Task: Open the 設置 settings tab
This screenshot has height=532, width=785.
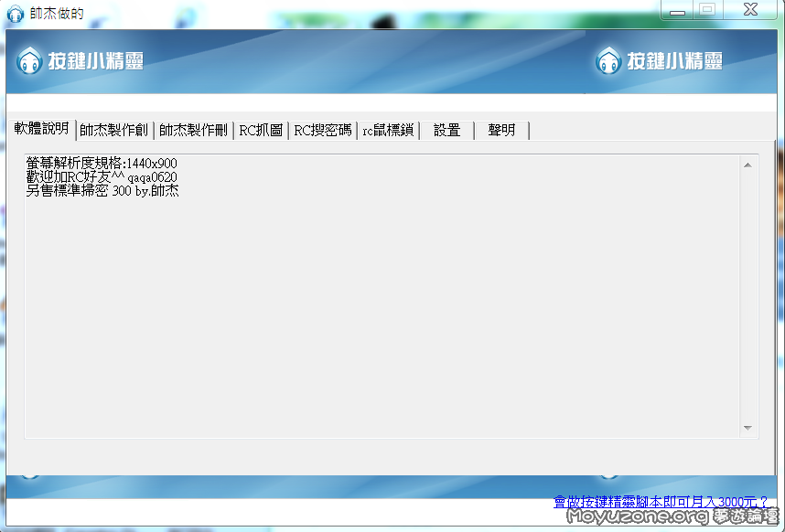Action: (x=446, y=130)
